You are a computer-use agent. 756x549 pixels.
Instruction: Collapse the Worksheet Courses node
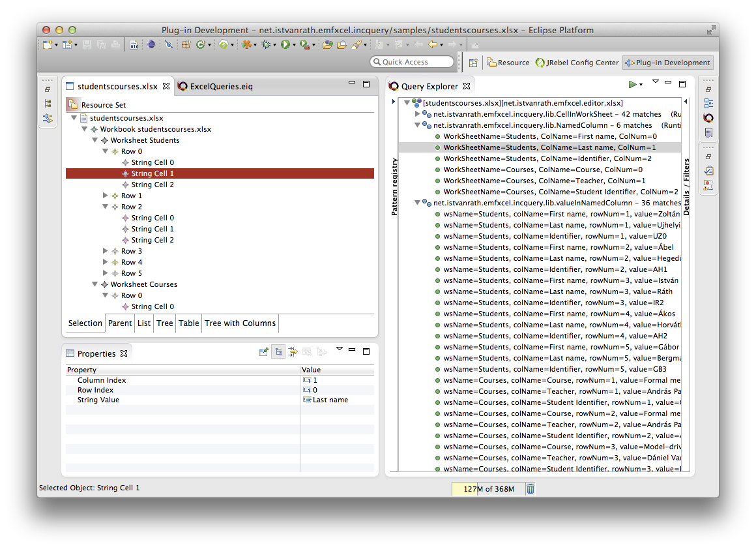point(95,284)
